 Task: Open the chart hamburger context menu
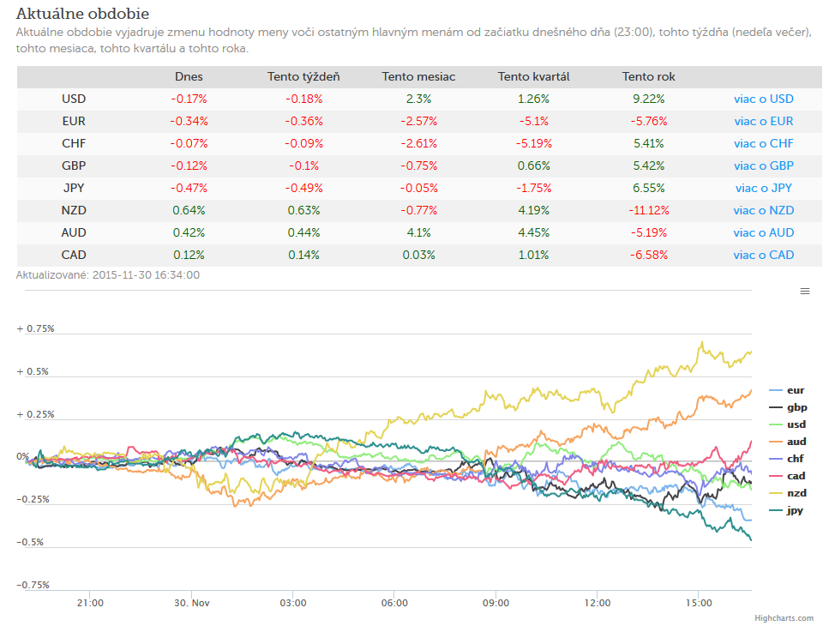[x=805, y=292]
